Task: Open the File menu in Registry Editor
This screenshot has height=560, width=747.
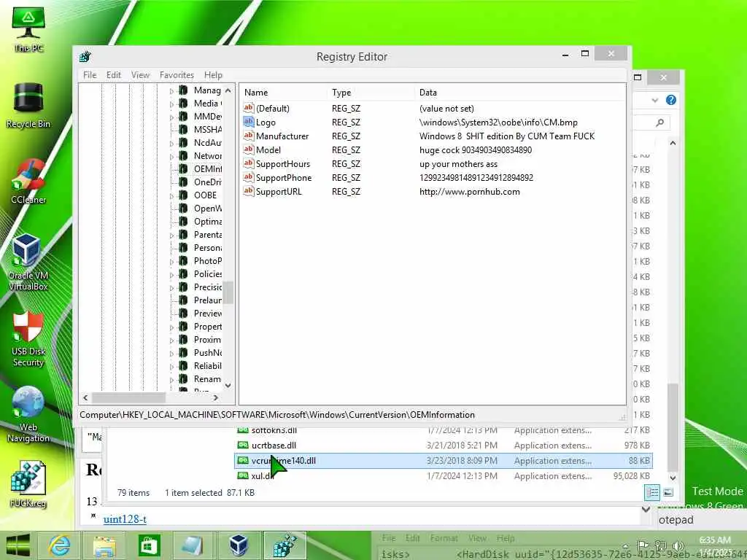Action: [90, 75]
